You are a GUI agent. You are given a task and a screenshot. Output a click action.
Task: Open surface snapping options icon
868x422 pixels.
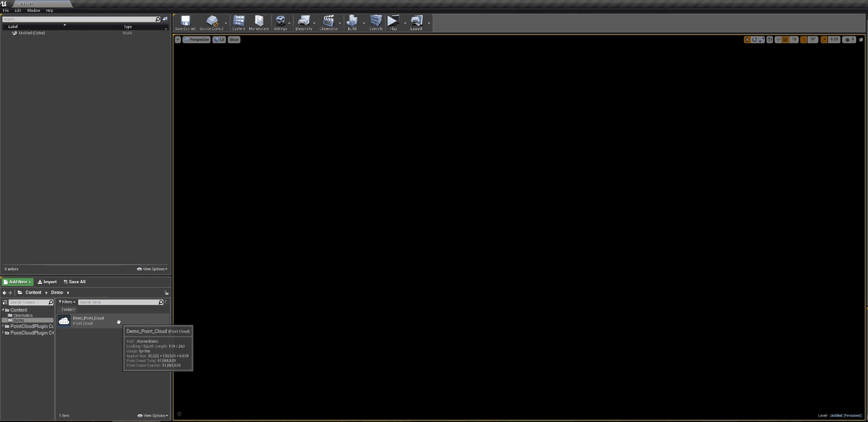(778, 40)
